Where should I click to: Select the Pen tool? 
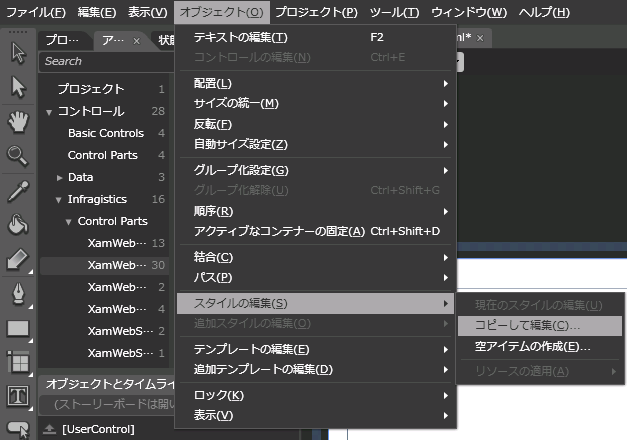(17, 294)
